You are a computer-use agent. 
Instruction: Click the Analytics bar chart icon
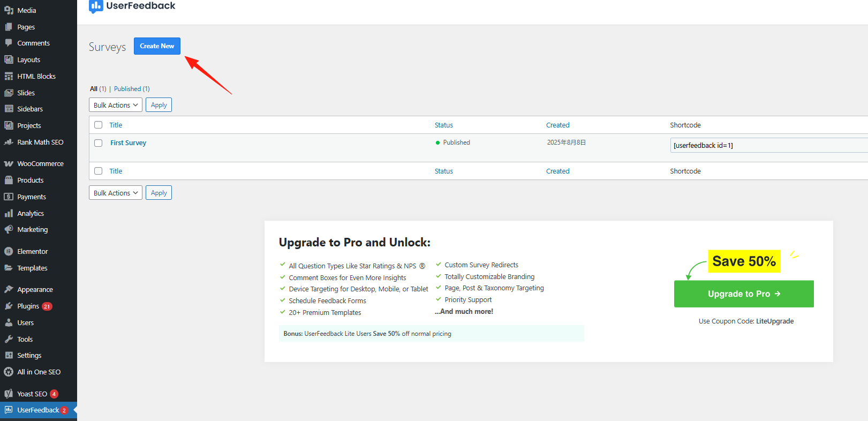[x=9, y=213]
